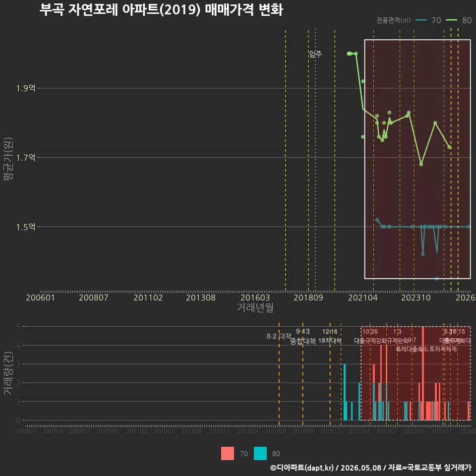Screen dimensions: 476x476
Task: Click the 5 gridline label on the volume chart
Action: [x=18, y=327]
